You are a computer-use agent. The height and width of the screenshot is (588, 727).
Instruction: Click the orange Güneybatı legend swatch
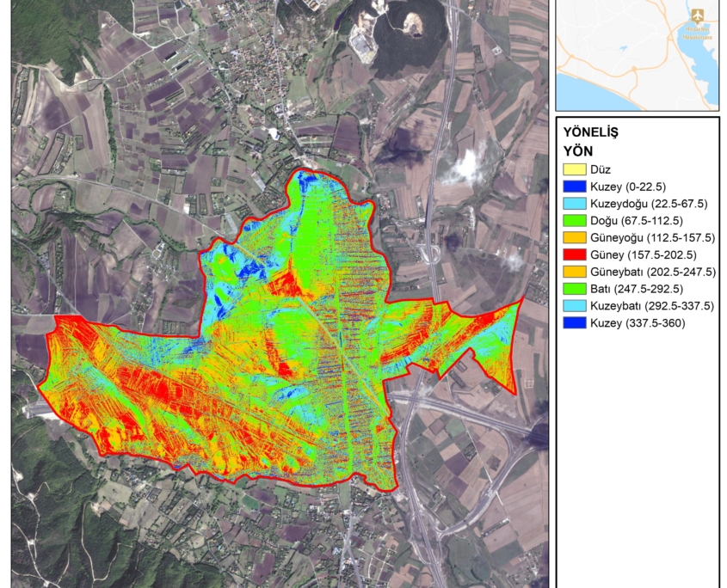click(x=574, y=272)
